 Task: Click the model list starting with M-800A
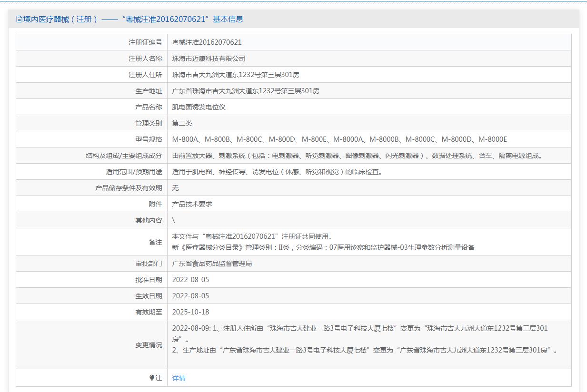point(339,139)
